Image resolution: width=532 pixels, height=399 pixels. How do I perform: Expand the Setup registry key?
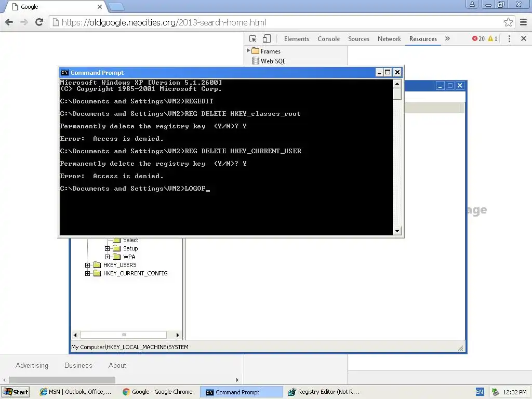point(107,248)
